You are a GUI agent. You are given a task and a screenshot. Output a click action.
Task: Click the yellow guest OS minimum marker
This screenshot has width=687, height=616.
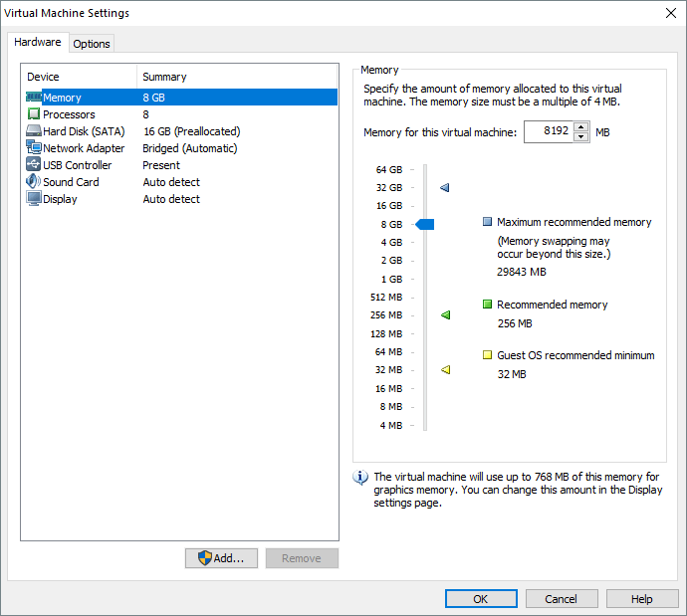tap(445, 370)
